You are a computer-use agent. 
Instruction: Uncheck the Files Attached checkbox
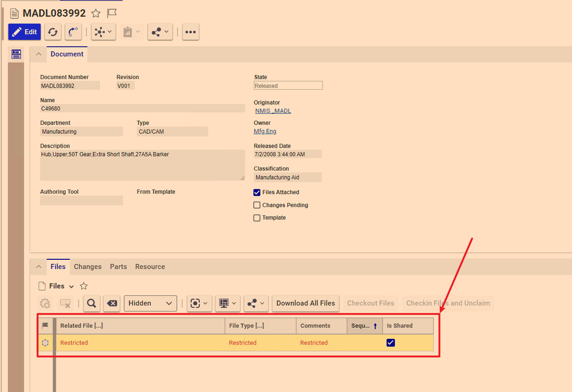(x=257, y=193)
